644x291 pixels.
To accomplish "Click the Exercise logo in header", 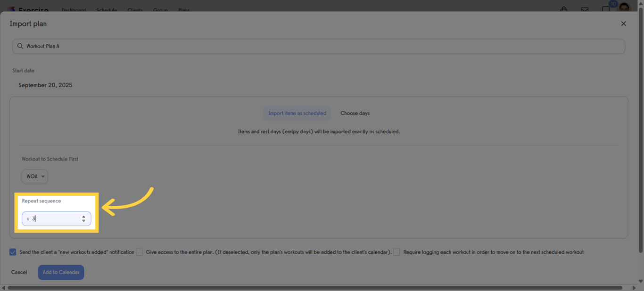I will (x=28, y=9).
